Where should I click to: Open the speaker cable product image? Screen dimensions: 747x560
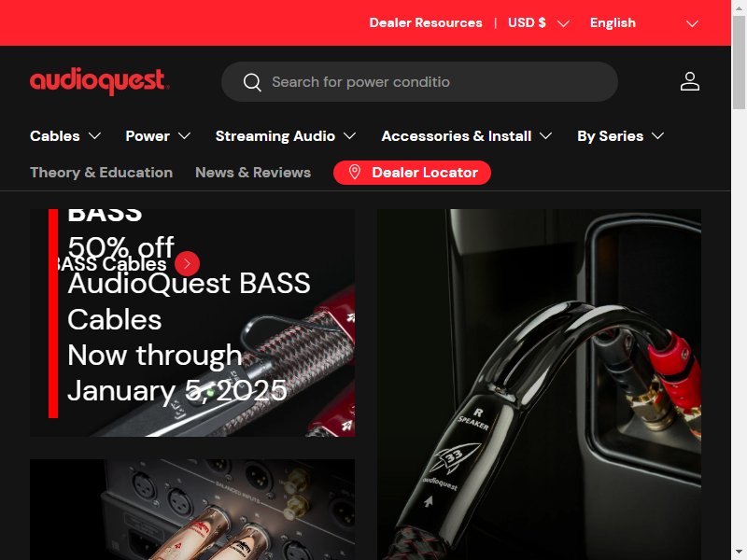point(539,385)
